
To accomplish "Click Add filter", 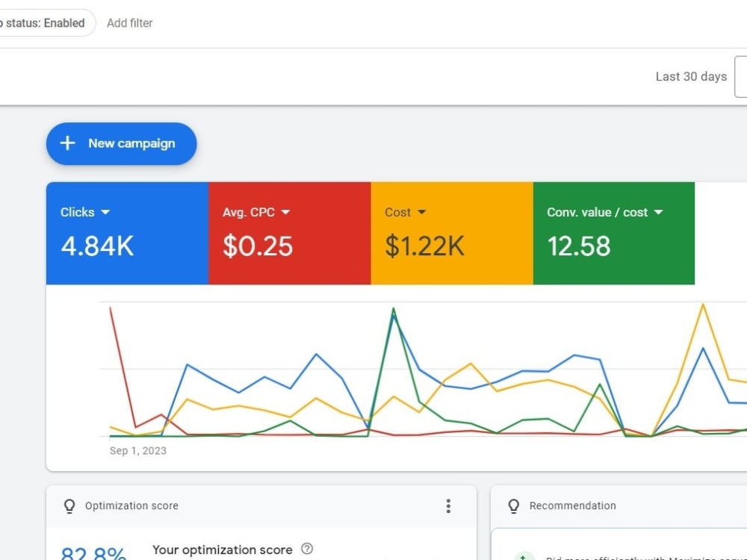I will (x=129, y=23).
